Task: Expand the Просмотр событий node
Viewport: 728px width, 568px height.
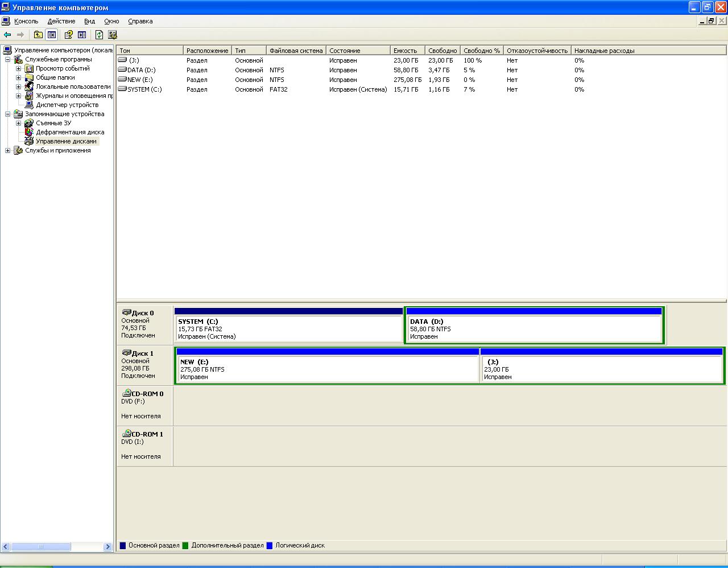Action: 18,68
